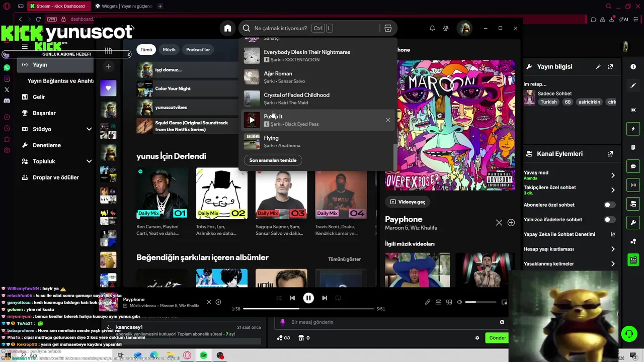644x362 pixels.
Task: Select the Müzik filter chip
Action: click(169, 50)
